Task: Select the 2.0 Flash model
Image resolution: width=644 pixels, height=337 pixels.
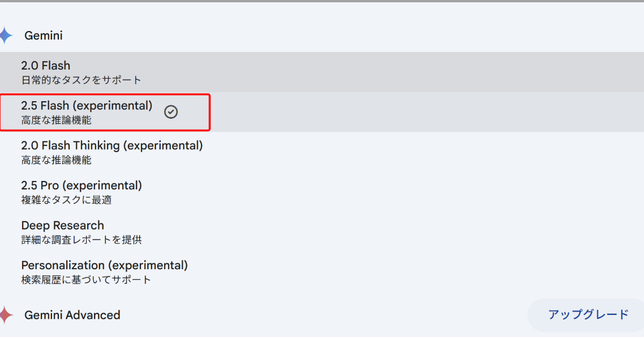Action: pos(46,66)
